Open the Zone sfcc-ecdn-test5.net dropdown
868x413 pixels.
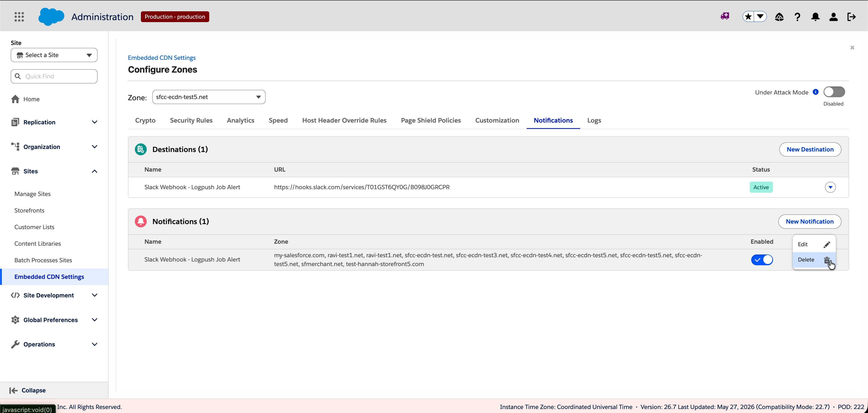point(208,97)
